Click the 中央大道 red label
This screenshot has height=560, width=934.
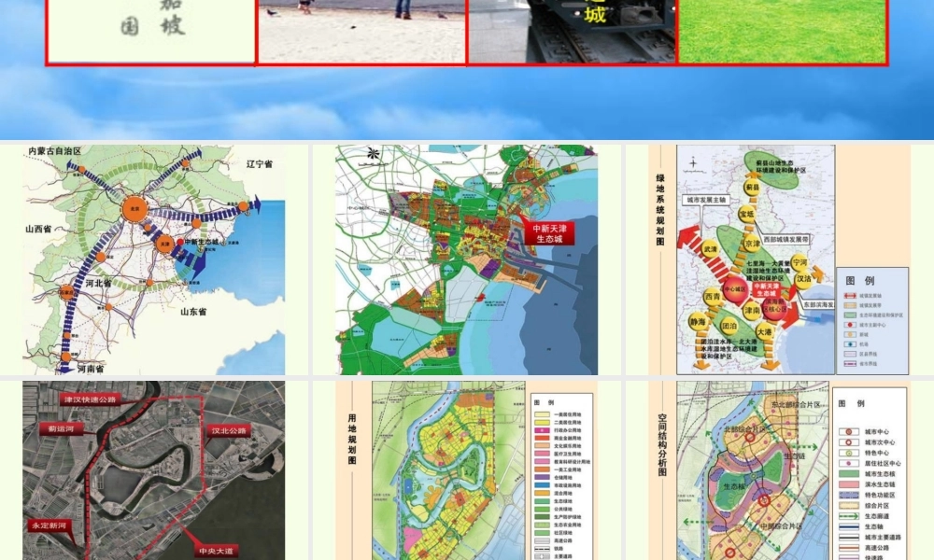coord(216,552)
